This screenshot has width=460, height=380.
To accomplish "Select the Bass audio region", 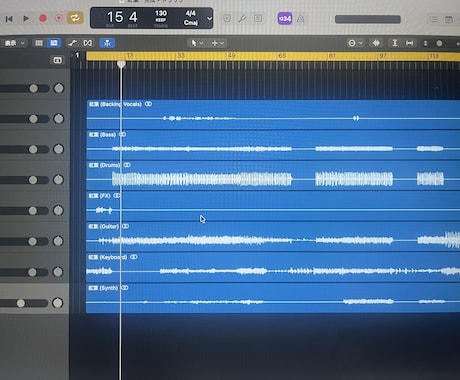I will click(273, 145).
